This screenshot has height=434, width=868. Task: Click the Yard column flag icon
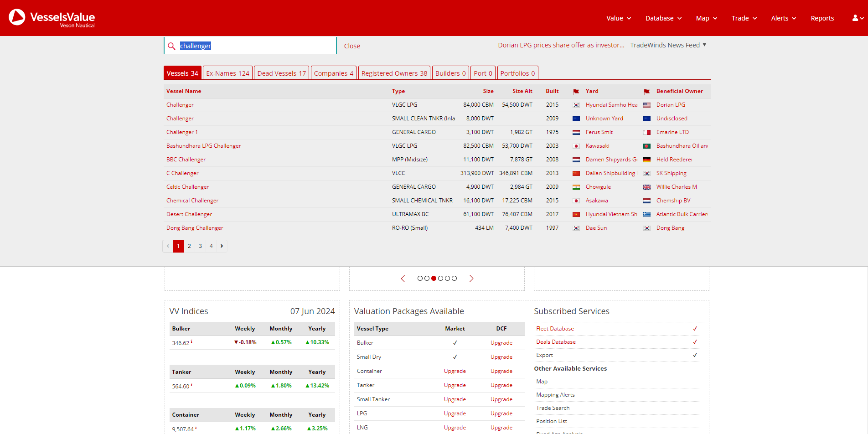point(576,92)
